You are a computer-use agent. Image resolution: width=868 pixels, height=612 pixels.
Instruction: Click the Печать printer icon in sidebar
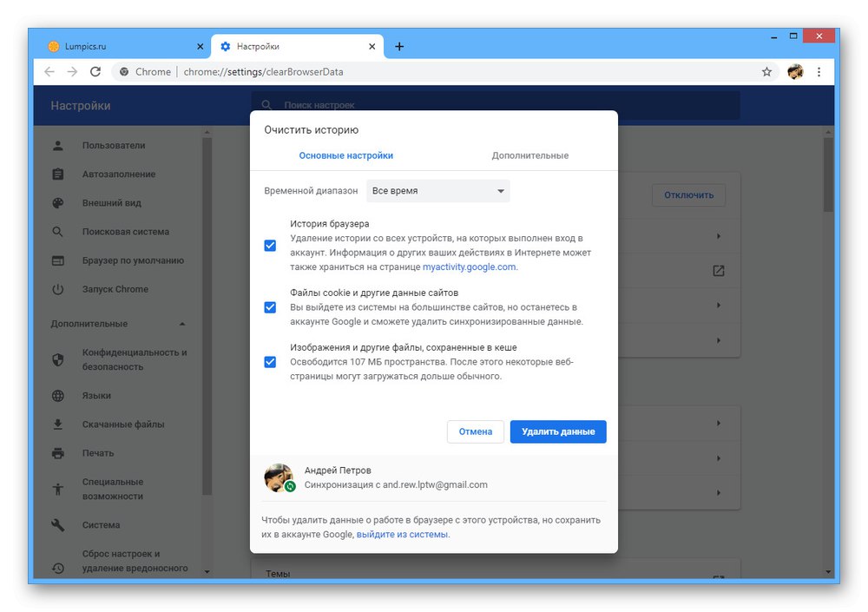coord(58,453)
